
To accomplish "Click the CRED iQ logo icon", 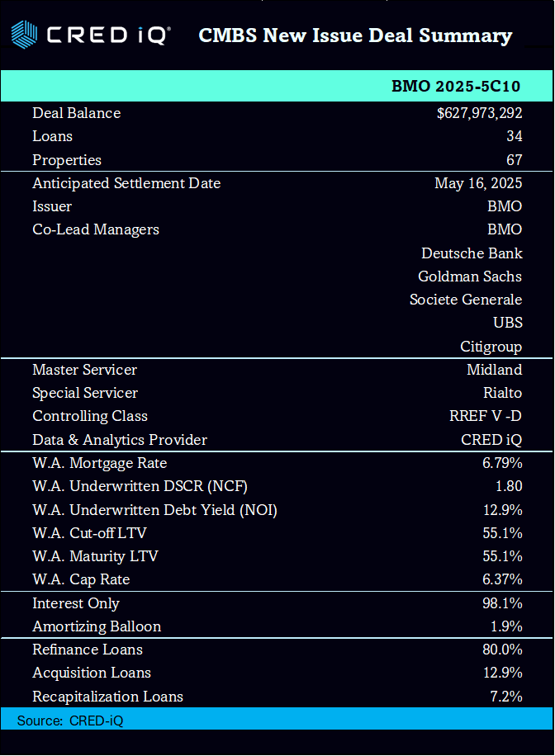I will [x=23, y=35].
